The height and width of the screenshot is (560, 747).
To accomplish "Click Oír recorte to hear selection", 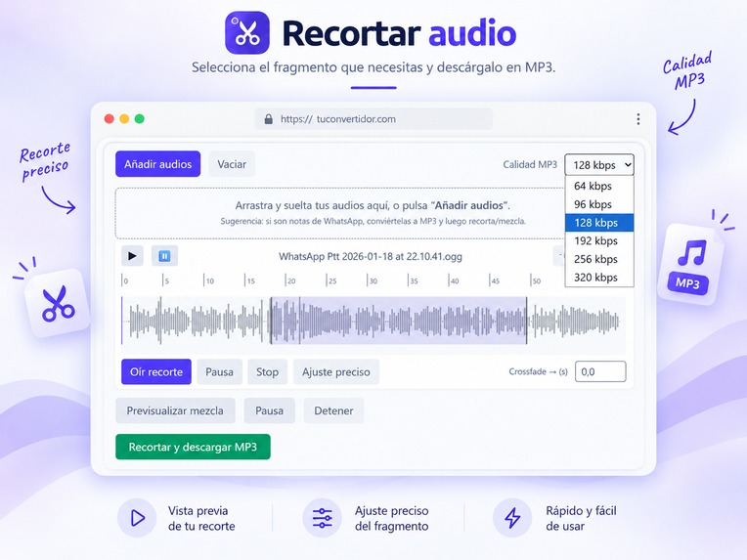I will click(x=156, y=372).
